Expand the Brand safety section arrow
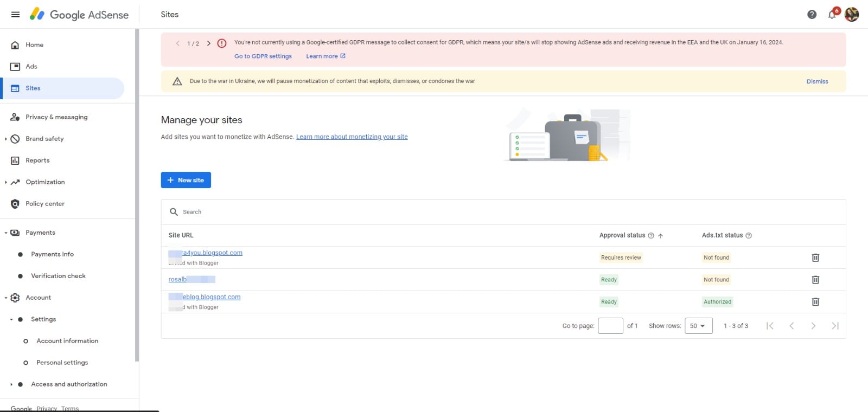Image resolution: width=868 pixels, height=412 pixels. tap(5, 139)
